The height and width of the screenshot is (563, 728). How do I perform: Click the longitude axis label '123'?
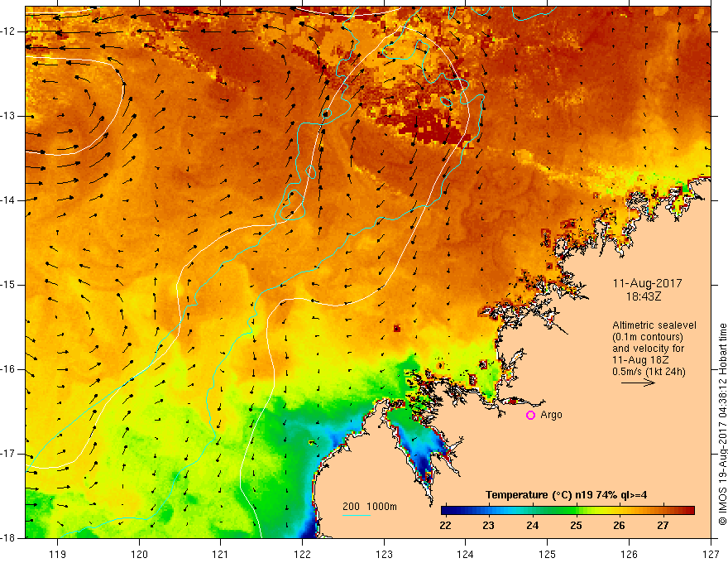click(384, 555)
